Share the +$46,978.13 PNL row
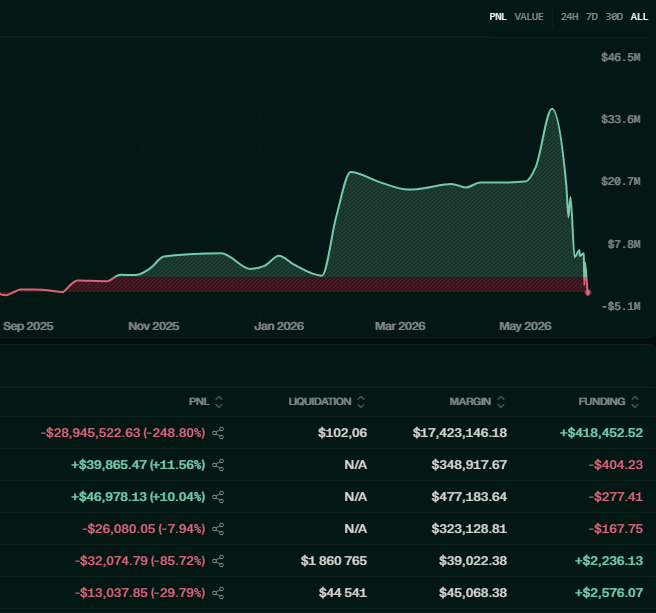 pyautogui.click(x=218, y=497)
